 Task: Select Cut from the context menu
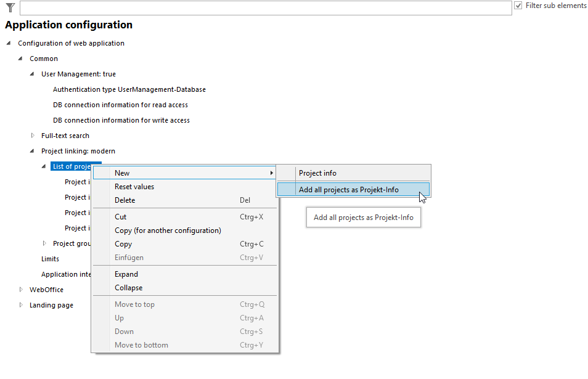120,216
